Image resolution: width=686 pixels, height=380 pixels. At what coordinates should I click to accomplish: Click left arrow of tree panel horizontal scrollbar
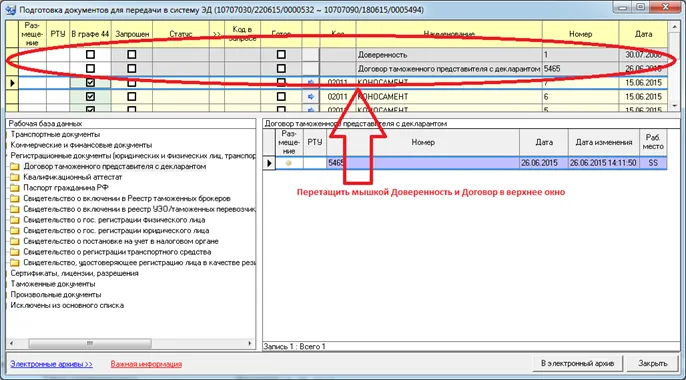11,343
